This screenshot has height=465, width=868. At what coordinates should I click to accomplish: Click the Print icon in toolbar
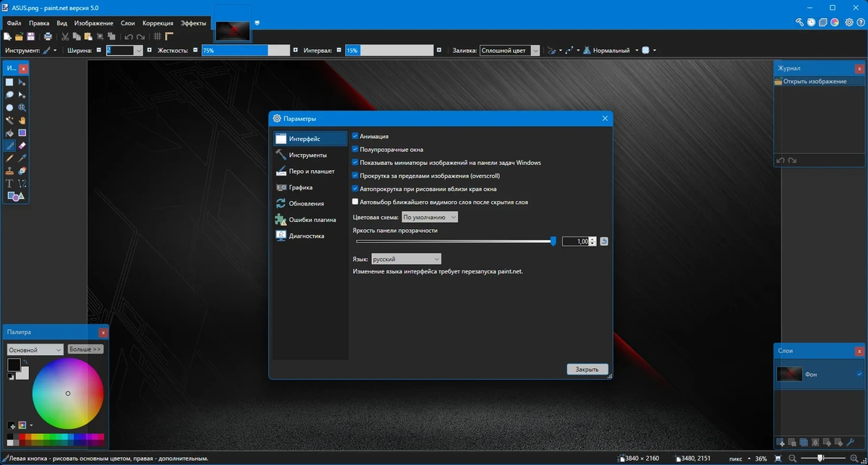click(48, 36)
